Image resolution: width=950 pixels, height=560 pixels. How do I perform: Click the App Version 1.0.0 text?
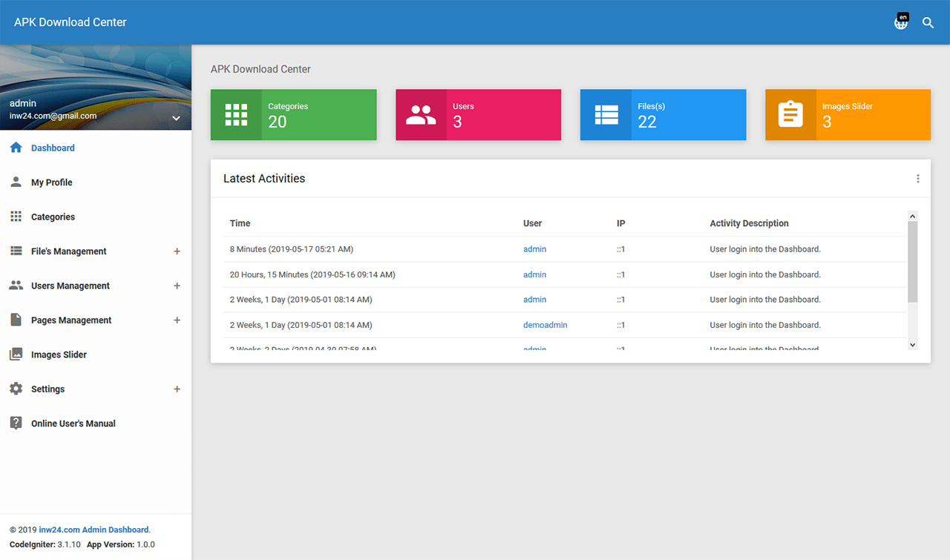click(121, 544)
